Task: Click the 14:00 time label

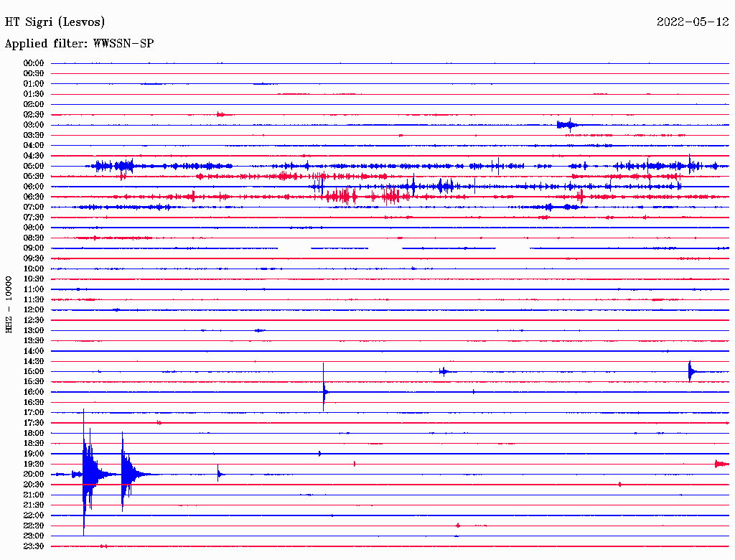Action: [34, 351]
